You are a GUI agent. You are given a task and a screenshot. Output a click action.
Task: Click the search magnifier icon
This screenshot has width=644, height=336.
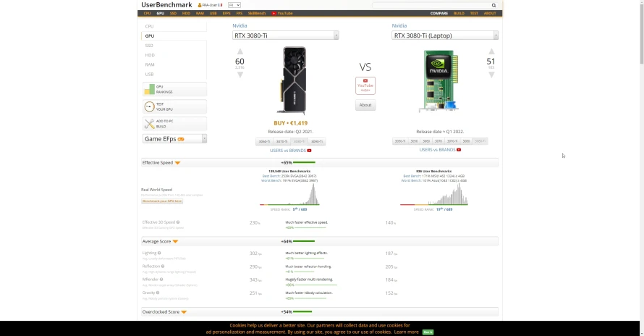(x=493, y=5)
